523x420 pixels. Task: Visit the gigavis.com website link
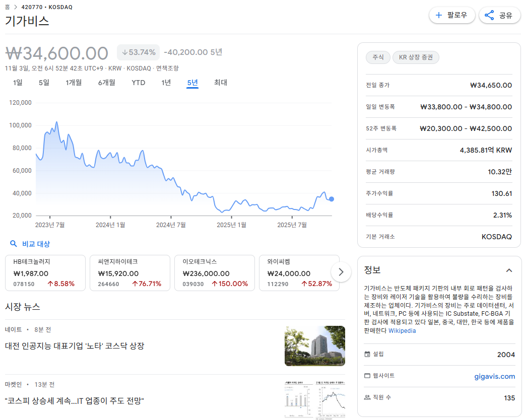(x=495, y=376)
